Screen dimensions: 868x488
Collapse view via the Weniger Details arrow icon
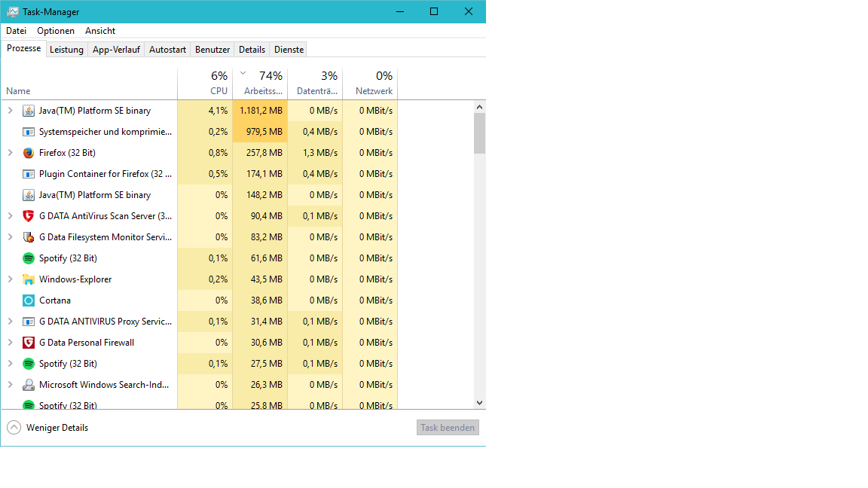(x=14, y=427)
